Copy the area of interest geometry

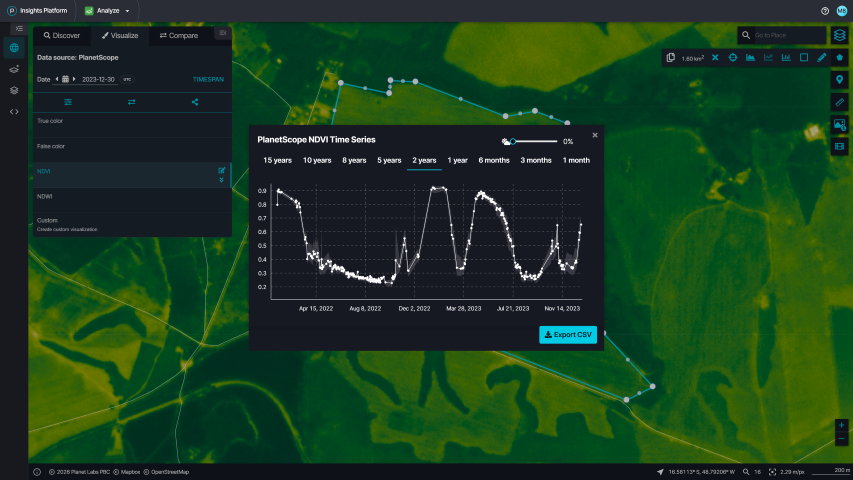coord(671,58)
